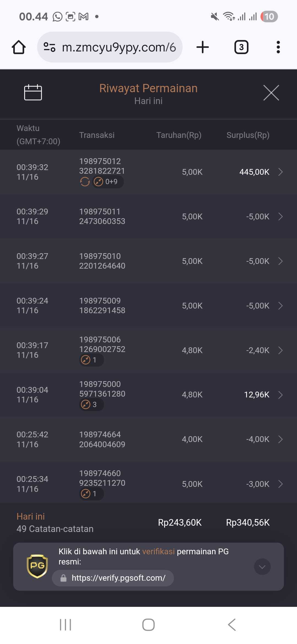Open the verify.pgsoft.com link
This screenshot has width=297, height=644.
(x=118, y=578)
